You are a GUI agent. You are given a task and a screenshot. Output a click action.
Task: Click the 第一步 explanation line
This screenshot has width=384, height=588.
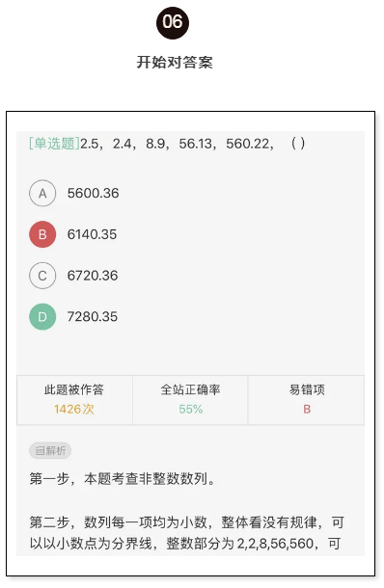(122, 479)
